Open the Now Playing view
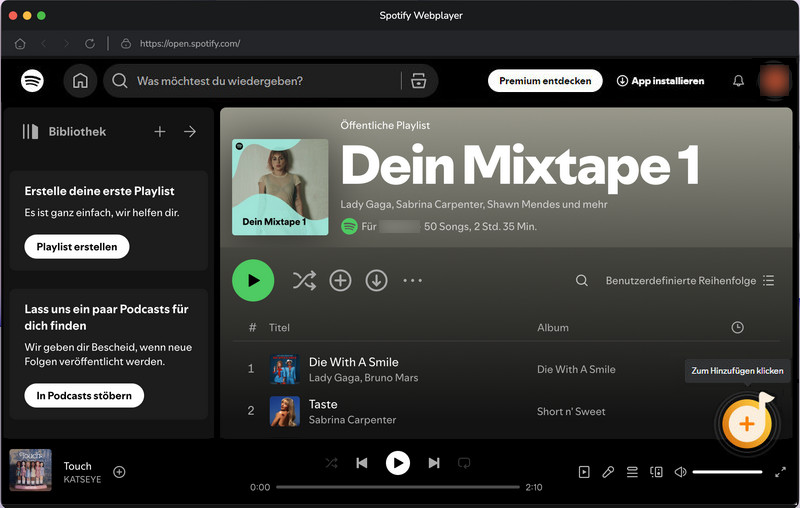Image resolution: width=800 pixels, height=508 pixels. (x=584, y=472)
